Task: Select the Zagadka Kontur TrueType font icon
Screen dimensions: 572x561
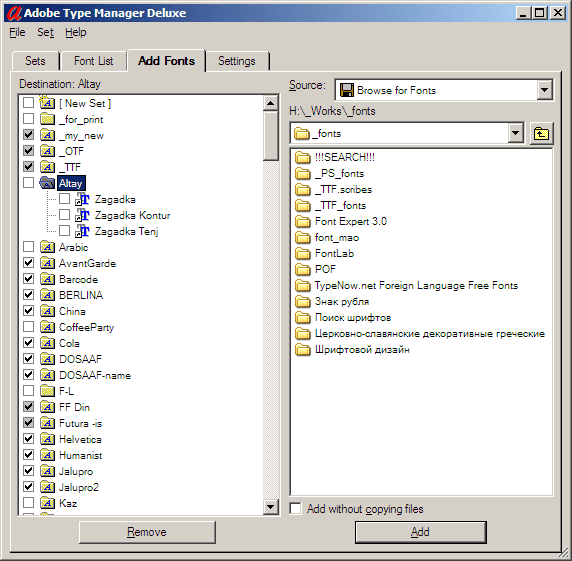Action: pos(82,215)
